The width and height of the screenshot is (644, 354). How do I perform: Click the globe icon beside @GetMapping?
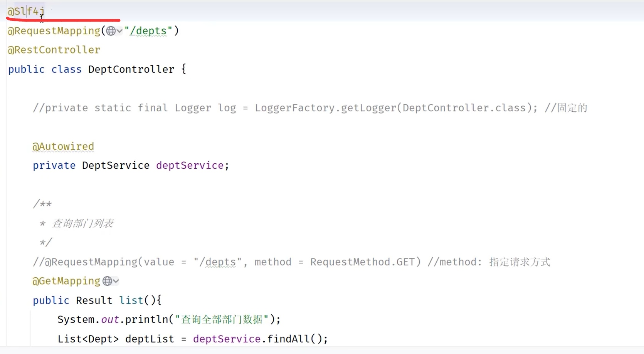pos(107,281)
